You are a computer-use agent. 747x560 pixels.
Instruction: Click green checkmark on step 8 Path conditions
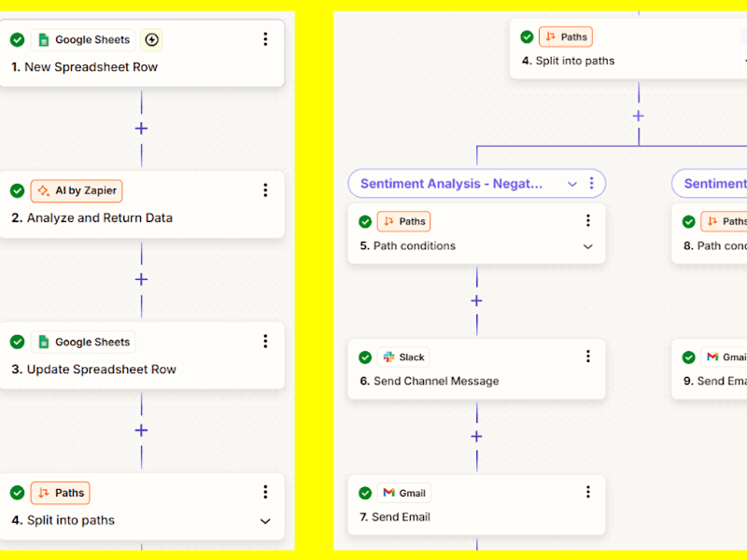[689, 221]
